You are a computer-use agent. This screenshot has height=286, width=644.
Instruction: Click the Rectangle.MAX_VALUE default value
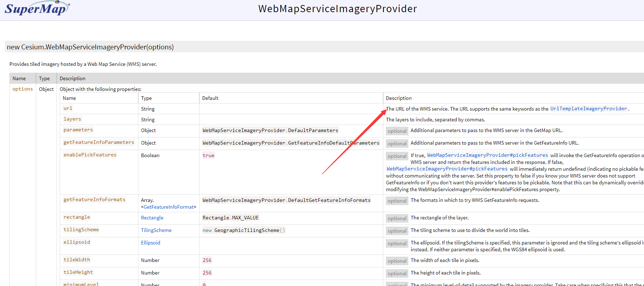(x=231, y=218)
